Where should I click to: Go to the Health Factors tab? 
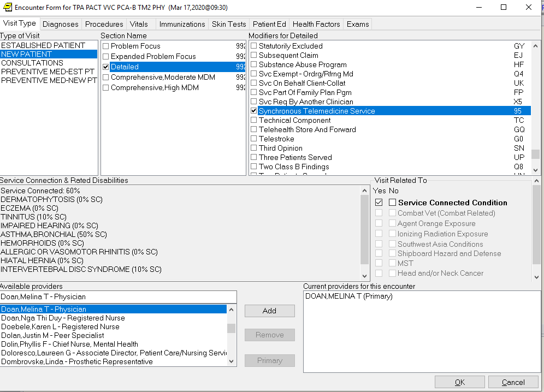(x=316, y=24)
